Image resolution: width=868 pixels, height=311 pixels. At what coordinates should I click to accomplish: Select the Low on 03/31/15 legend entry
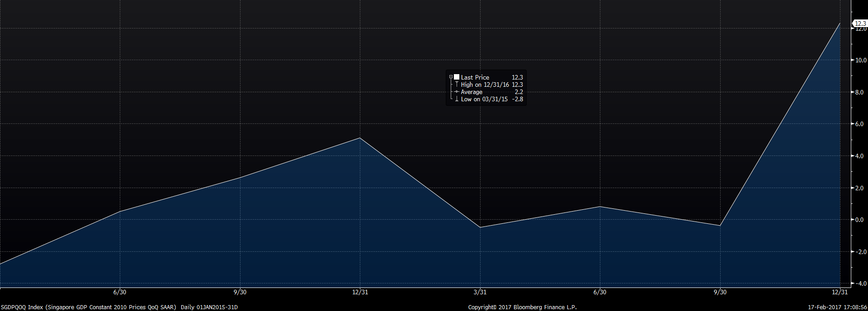coord(484,99)
